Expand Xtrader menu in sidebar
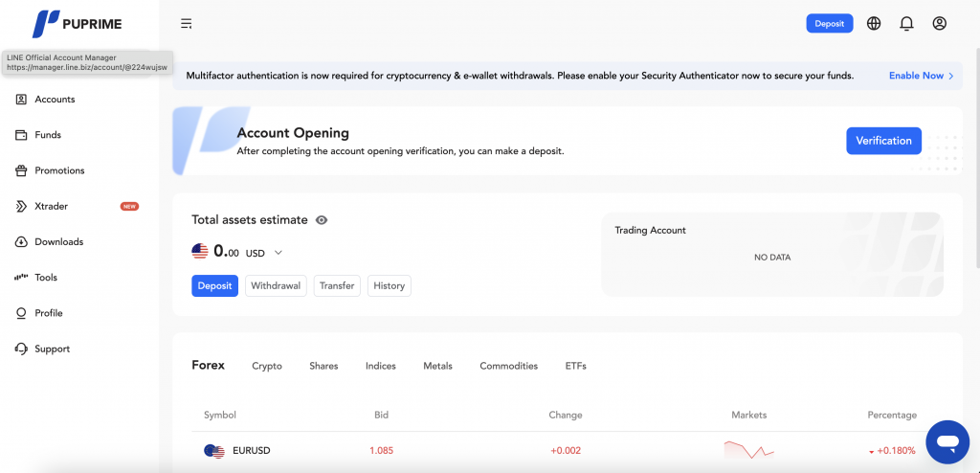 tap(51, 206)
